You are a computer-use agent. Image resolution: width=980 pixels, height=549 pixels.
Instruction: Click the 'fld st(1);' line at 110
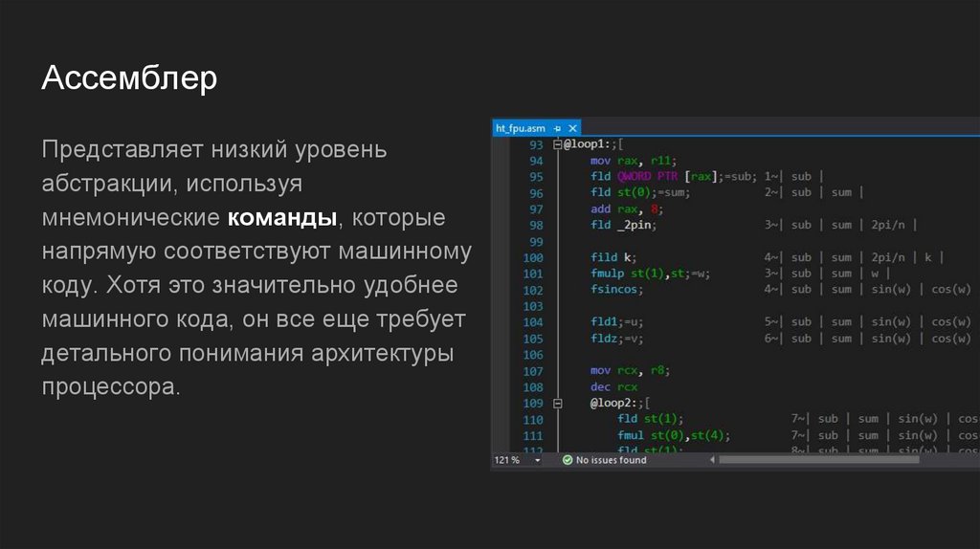(x=650, y=419)
